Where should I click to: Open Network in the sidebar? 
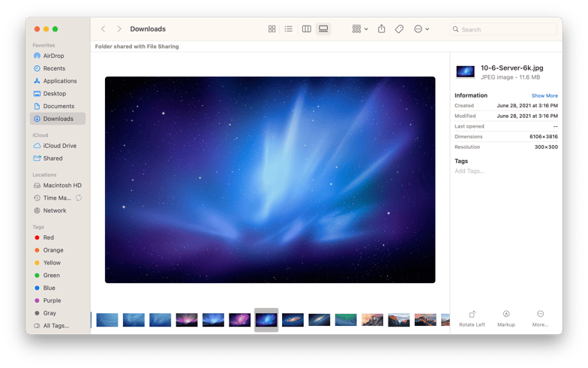(57, 210)
